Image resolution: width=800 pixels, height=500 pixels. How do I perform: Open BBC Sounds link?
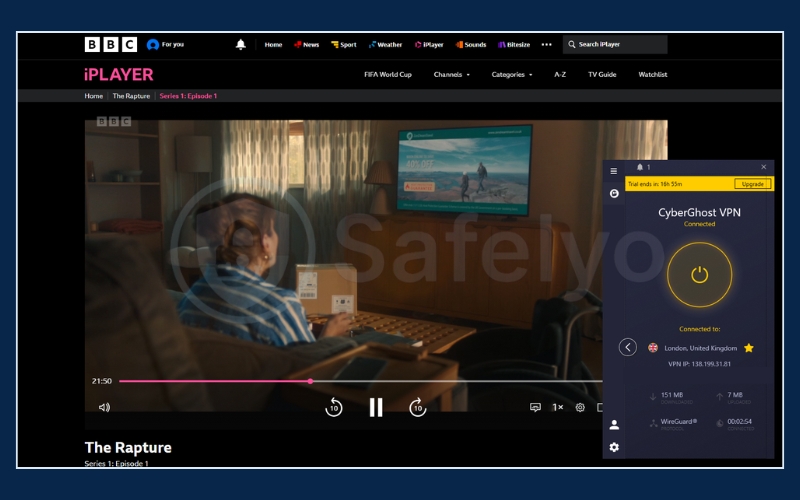(471, 44)
